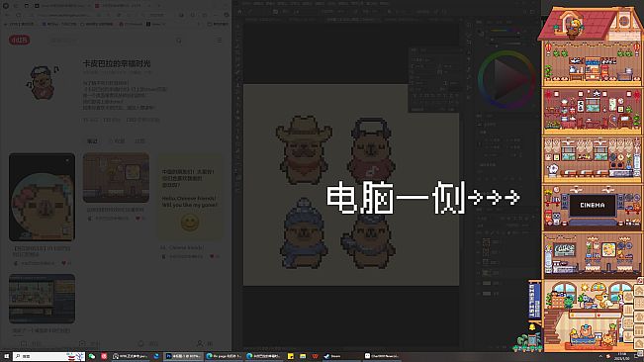Pick a hue on Photoshop's color wheel

coord(506,80)
